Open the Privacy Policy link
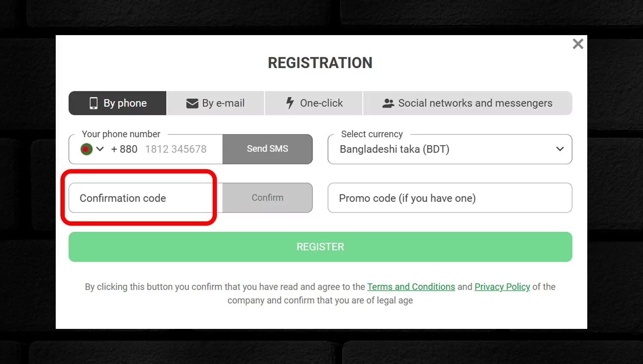Image resolution: width=643 pixels, height=364 pixels. pos(502,287)
